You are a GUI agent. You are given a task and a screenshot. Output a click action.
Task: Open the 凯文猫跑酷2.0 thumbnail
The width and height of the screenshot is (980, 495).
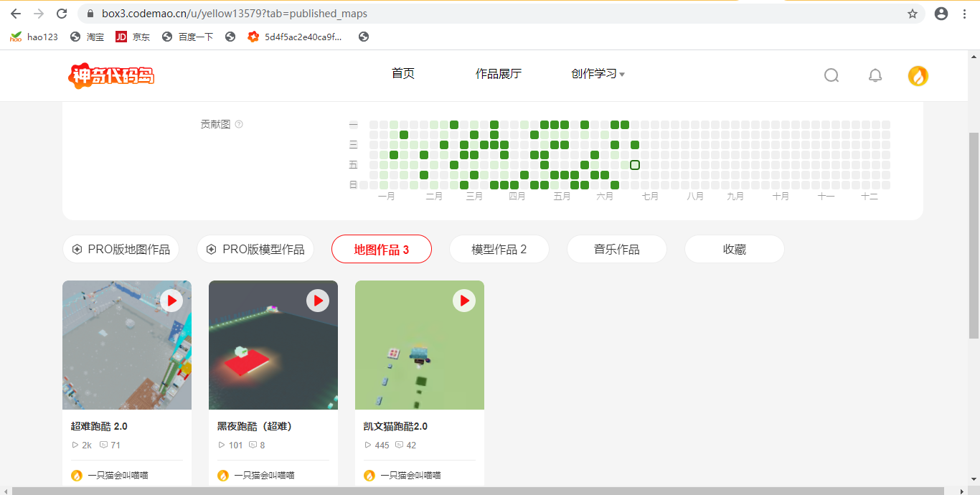click(420, 345)
